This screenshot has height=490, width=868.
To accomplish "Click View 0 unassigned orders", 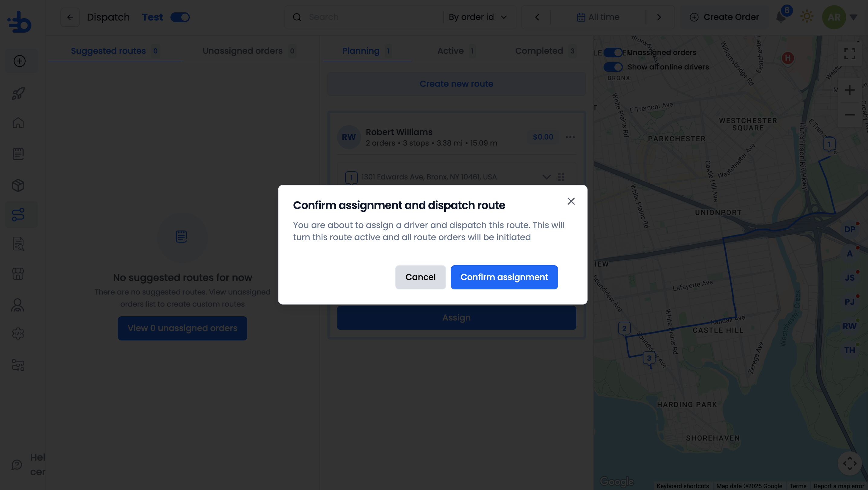I will coord(182,328).
